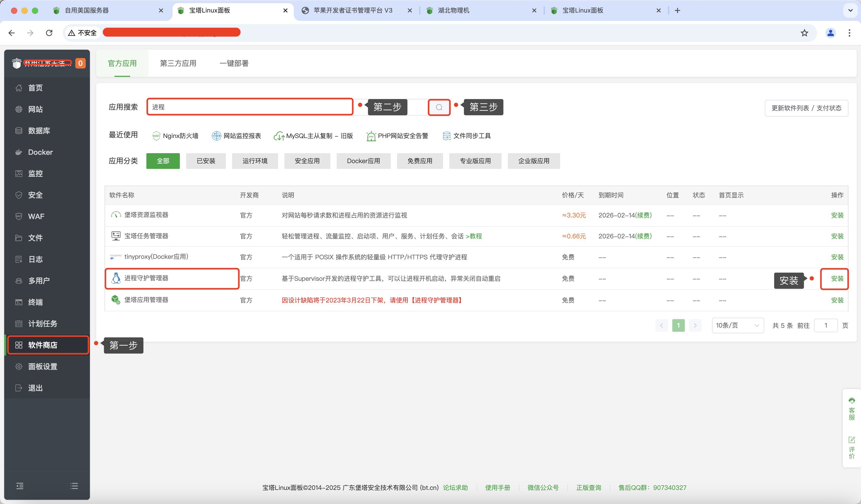Go to 网站 sidebar section
The image size is (861, 504).
47,109
